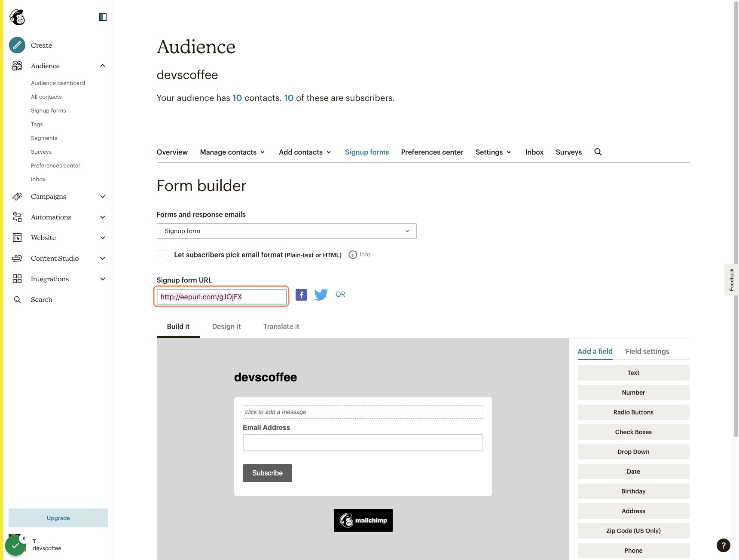The image size is (739, 560).
Task: Click the Upgrade button
Action: point(58,518)
